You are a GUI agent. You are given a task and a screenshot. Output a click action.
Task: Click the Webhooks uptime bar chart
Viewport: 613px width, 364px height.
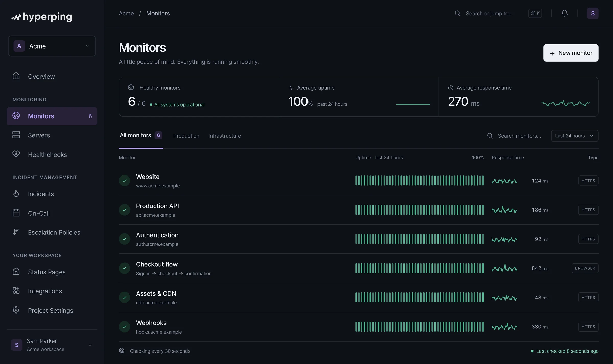419,327
